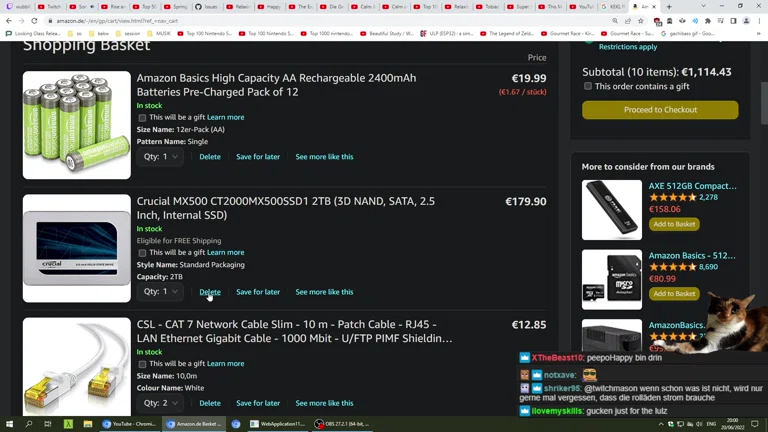The image size is (768, 432).
Task: Enable "This order contains a gift" checkbox
Action: [588, 87]
